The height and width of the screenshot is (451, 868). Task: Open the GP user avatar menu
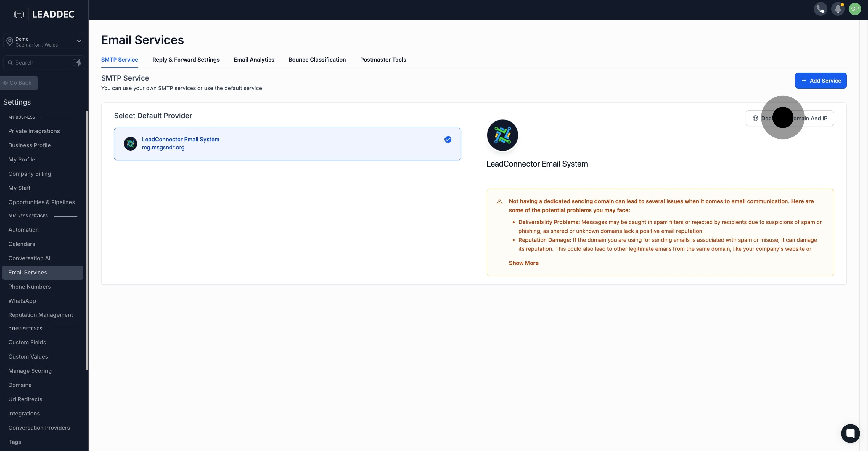[855, 9]
